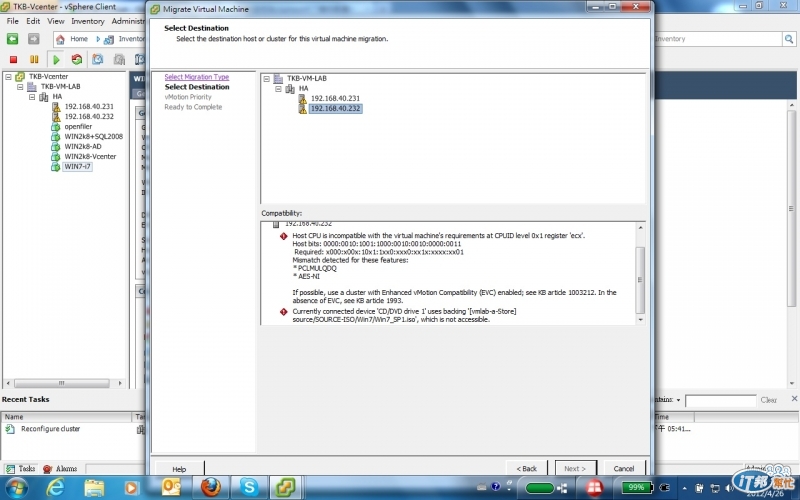This screenshot has width=800, height=500.
Task: Click the search inventory magnifier icon
Action: tap(789, 39)
